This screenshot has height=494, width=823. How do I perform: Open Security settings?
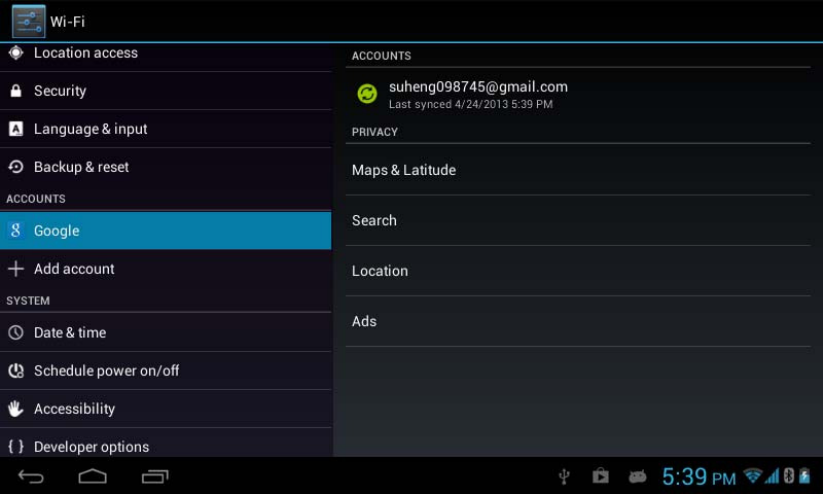(x=166, y=91)
